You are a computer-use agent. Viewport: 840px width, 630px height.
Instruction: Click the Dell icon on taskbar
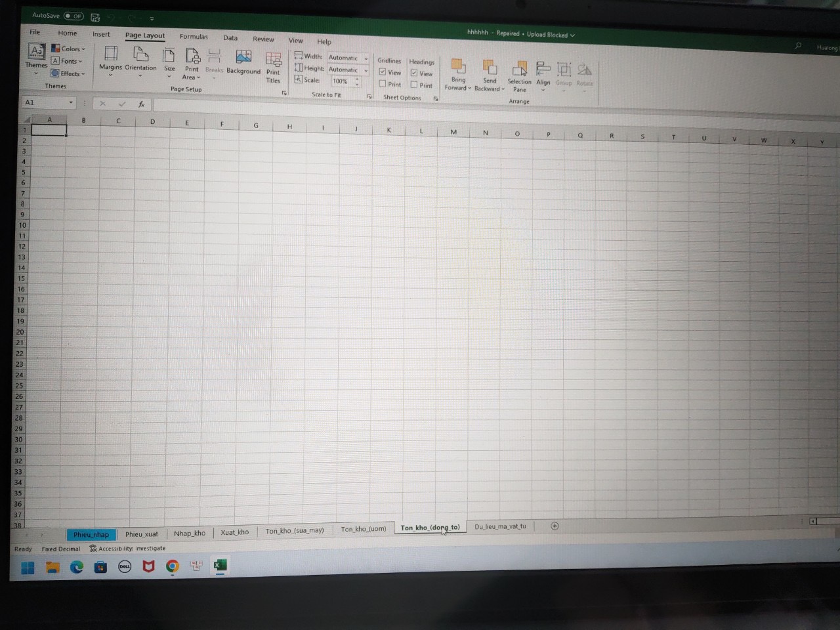[x=125, y=566]
